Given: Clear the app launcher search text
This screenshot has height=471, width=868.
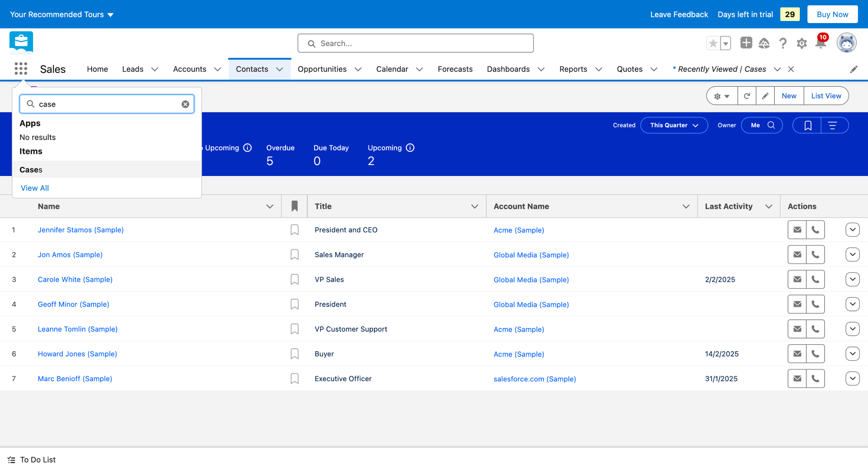Looking at the screenshot, I should click(x=185, y=104).
